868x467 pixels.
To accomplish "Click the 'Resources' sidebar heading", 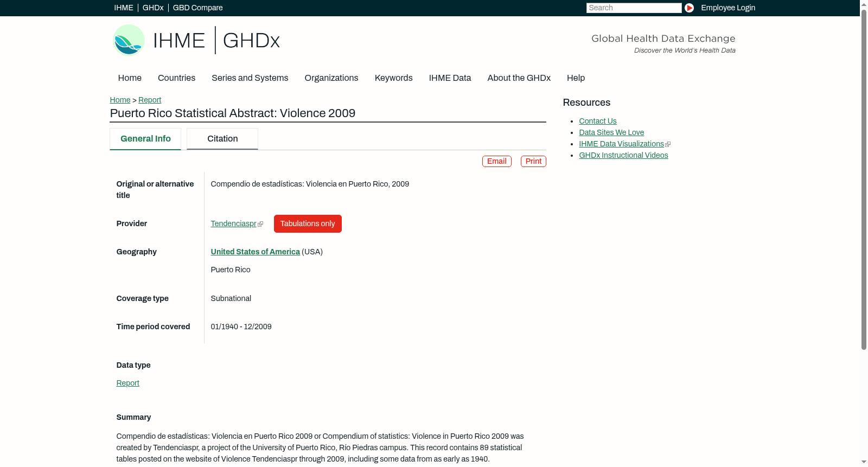I will pyautogui.click(x=586, y=103).
